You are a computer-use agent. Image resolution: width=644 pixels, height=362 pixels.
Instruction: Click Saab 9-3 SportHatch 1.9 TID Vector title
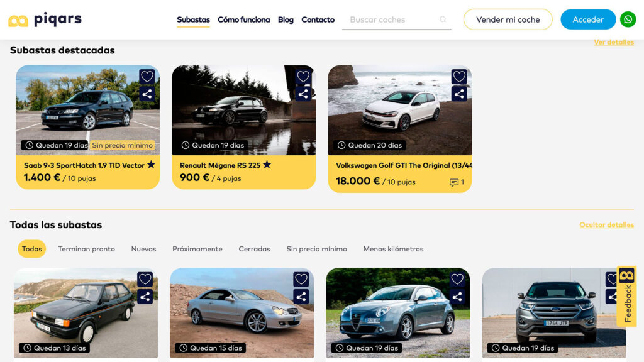point(84,165)
